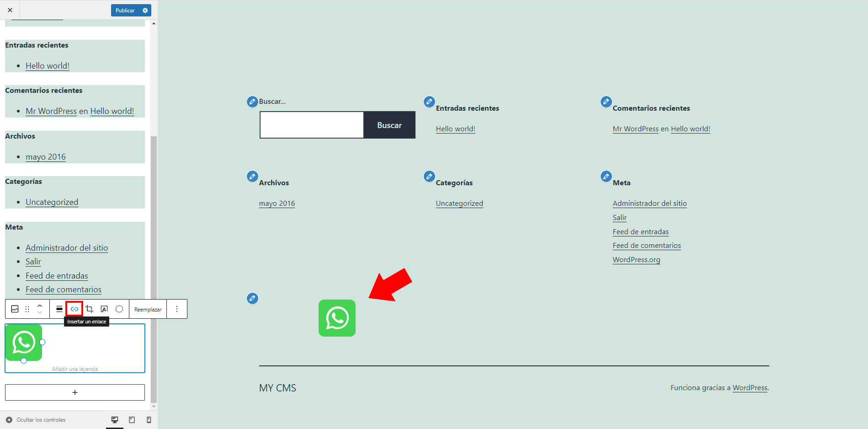Click Salir in sidebar Meta list

point(33,262)
